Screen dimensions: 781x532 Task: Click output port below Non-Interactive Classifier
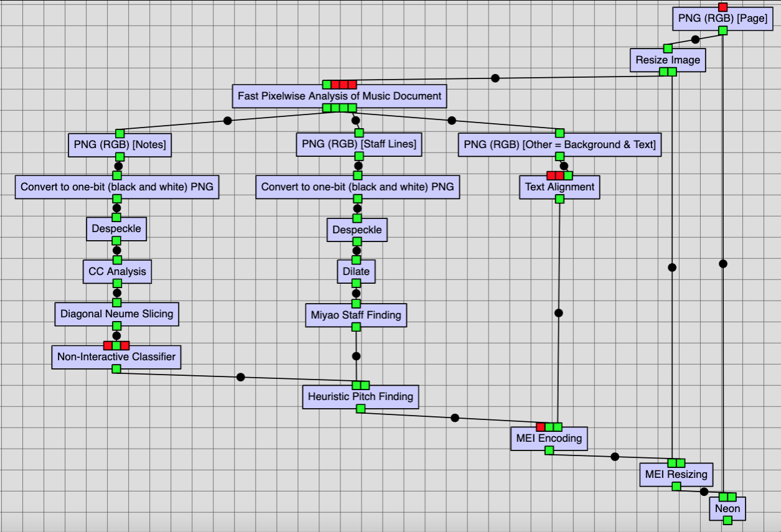click(116, 369)
